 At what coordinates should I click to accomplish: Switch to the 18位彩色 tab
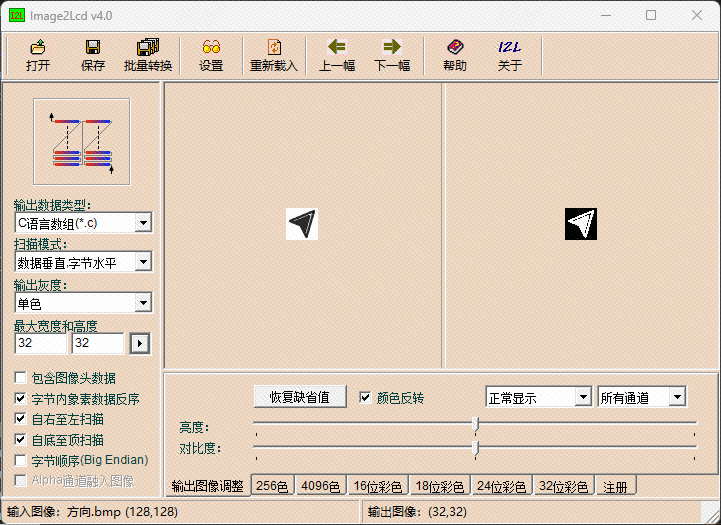click(x=440, y=486)
